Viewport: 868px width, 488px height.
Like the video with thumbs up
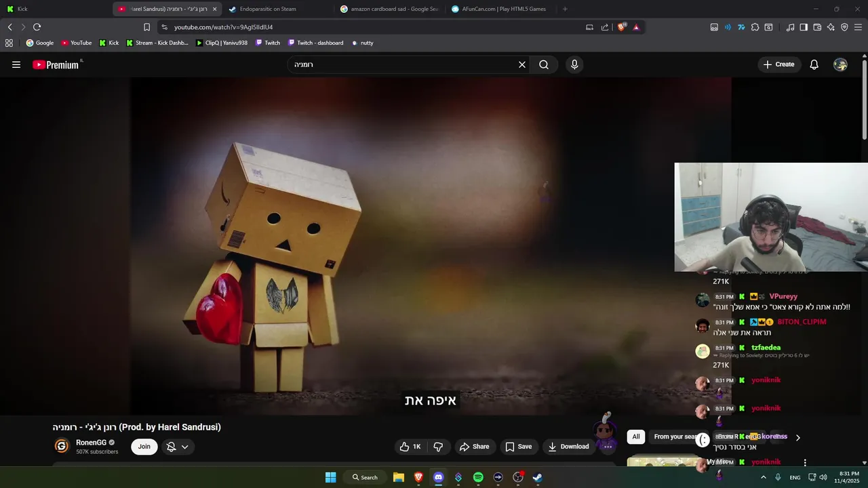[411, 447]
